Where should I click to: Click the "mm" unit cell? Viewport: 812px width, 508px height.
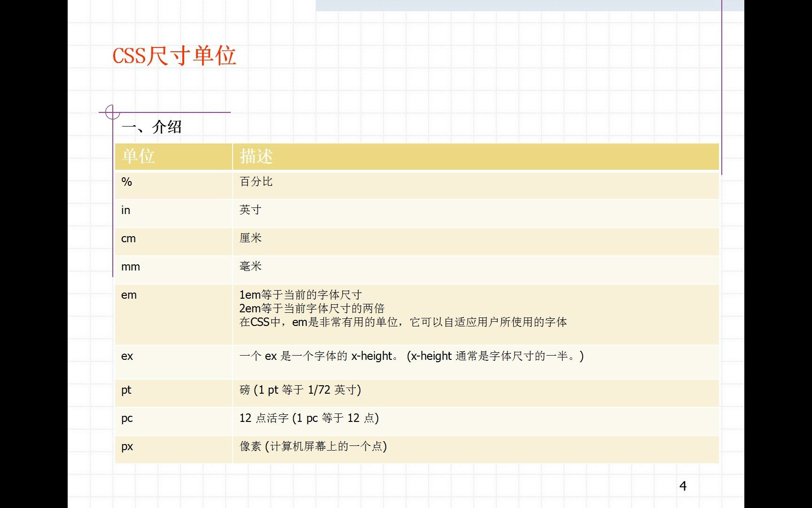(173, 270)
